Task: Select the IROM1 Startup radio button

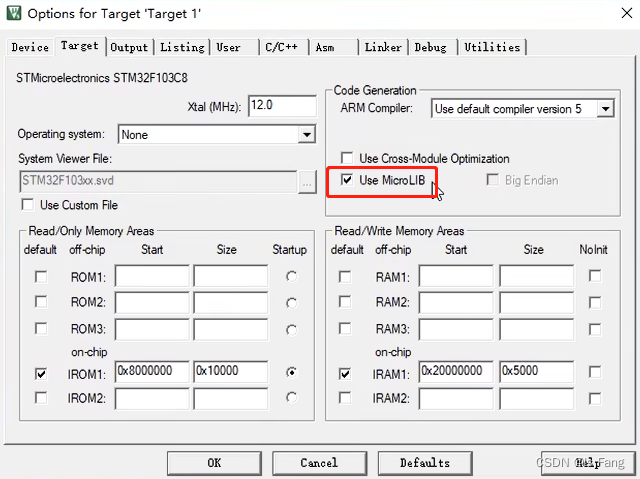Action: (291, 372)
